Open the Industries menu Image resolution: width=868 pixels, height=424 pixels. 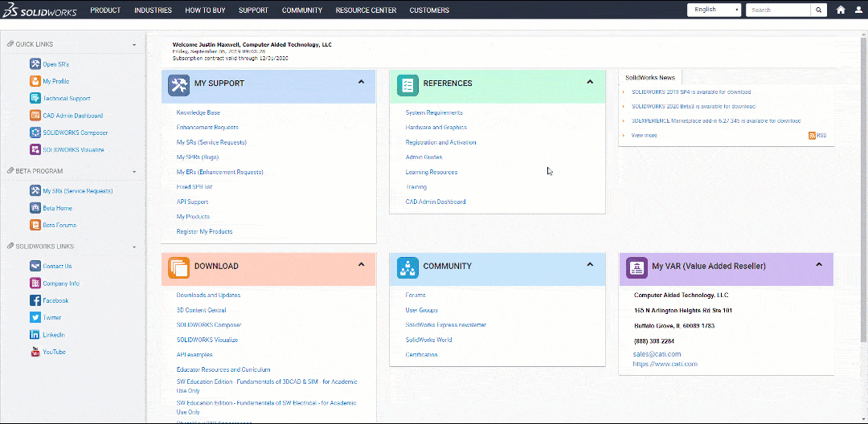pos(153,10)
